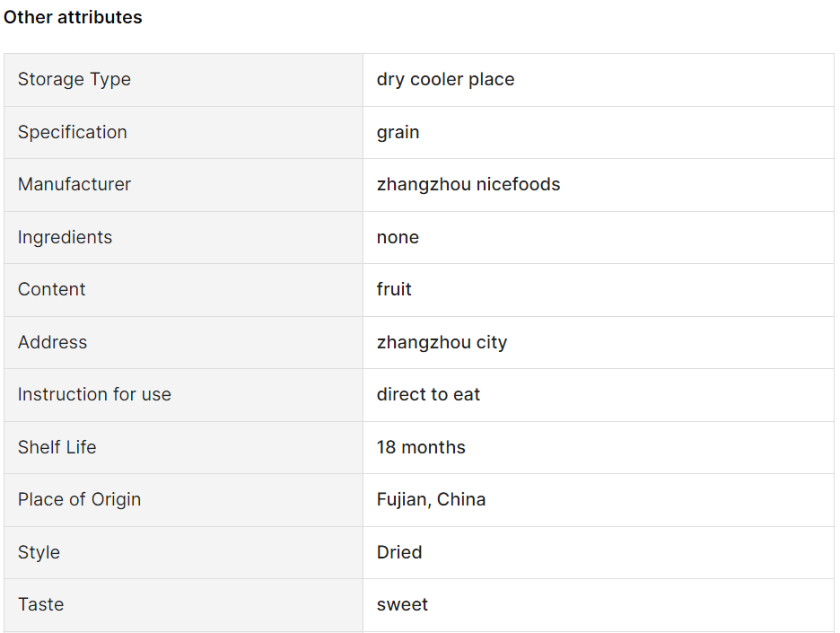
Task: Click the 'none' ingredients value
Action: (398, 237)
